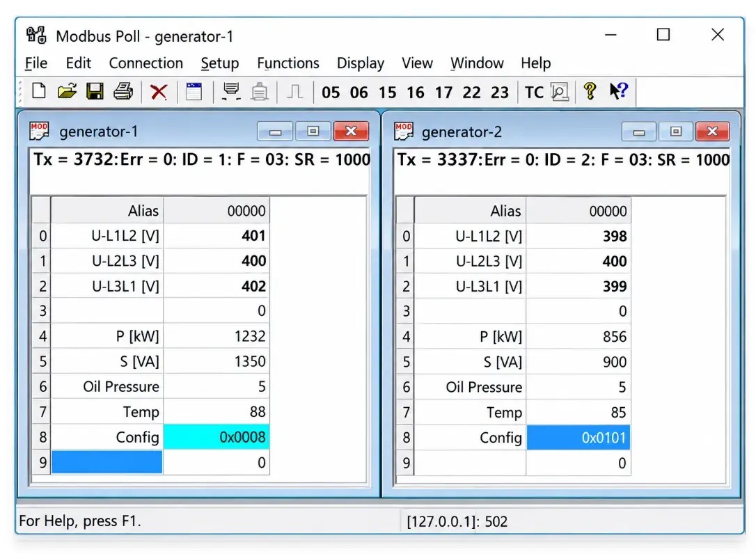Click the TC toolbar button
Screen dimensions: 756x554
click(534, 92)
